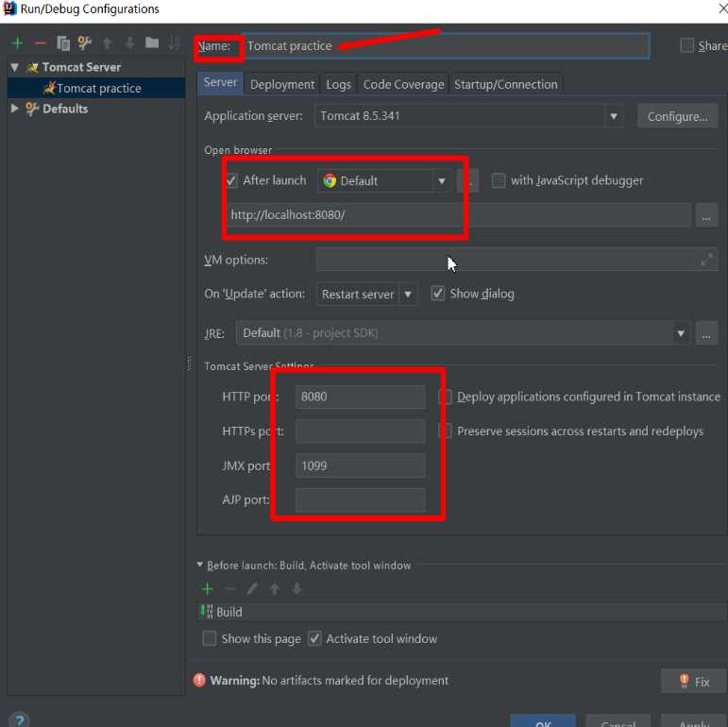Viewport: 728px width, 727px height.
Task: Move the configuration up in the list toolbar
Action: [108, 43]
